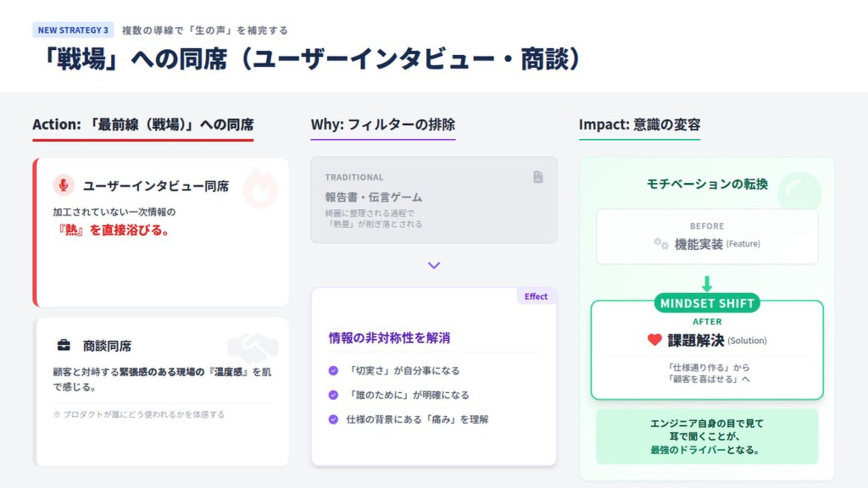Image resolution: width=868 pixels, height=488 pixels.
Task: Click the gears icon next to 機能実装
Action: [x=661, y=244]
